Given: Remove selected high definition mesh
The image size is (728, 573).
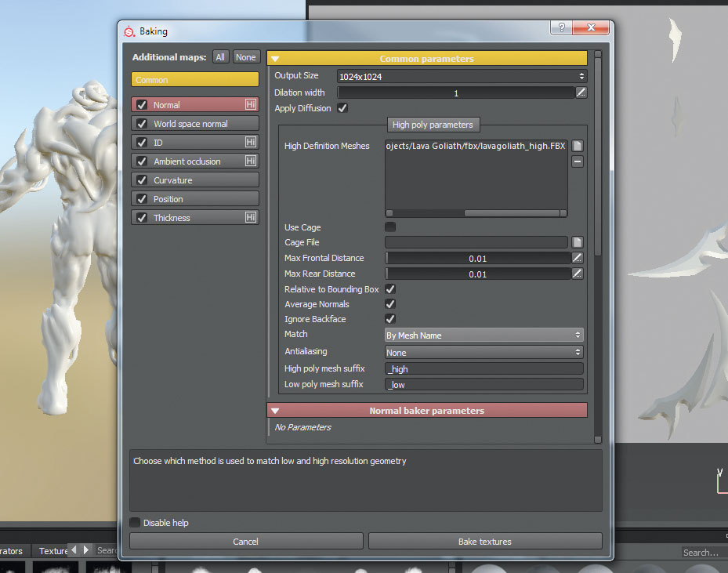Looking at the screenshot, I should tap(577, 161).
